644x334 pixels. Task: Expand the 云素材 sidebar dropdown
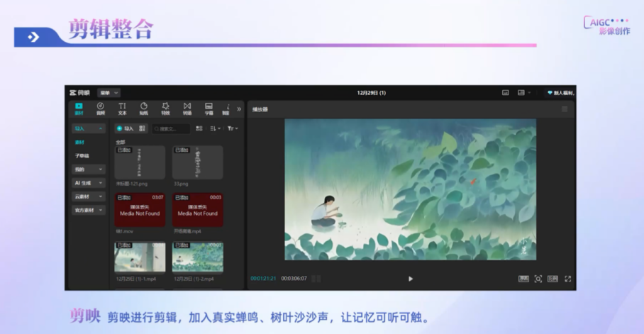pos(89,196)
